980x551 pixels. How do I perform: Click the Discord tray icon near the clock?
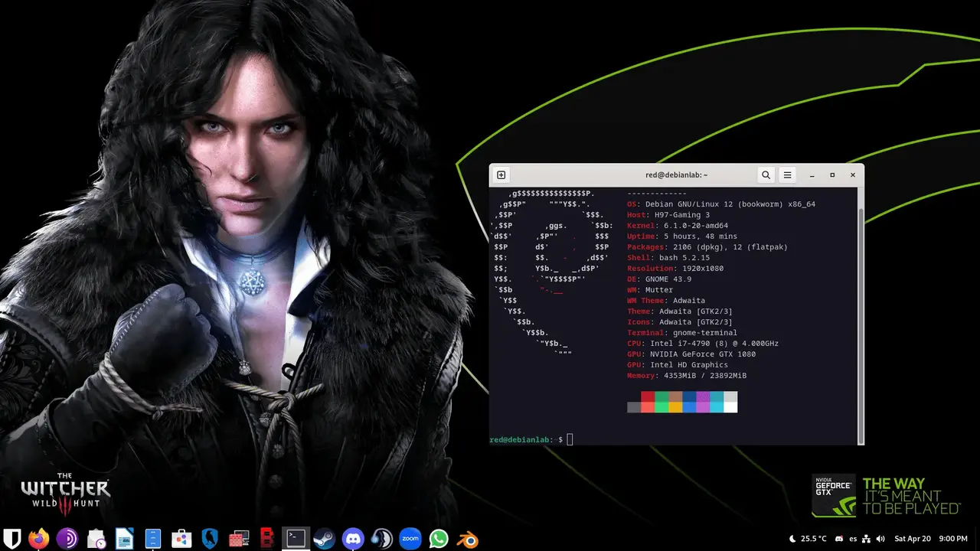[x=838, y=540]
